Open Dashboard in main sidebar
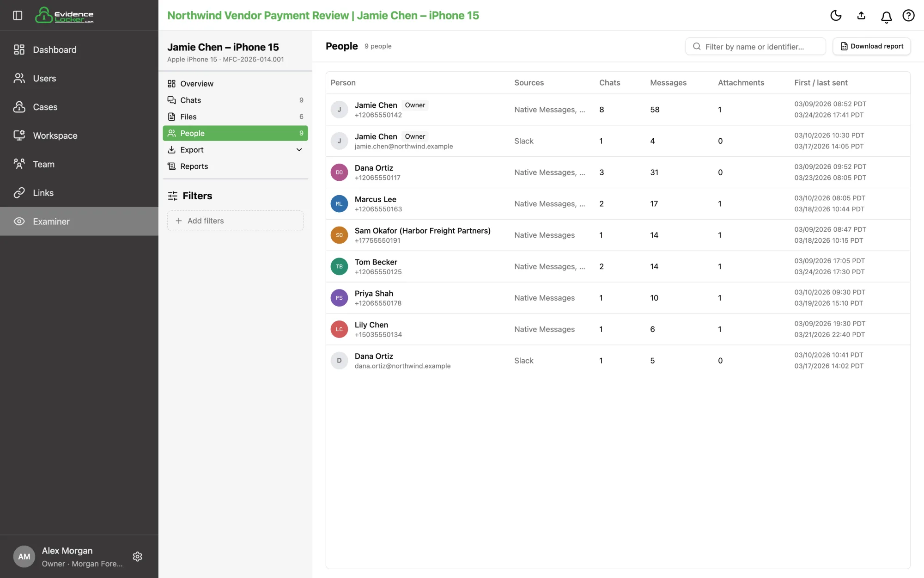The width and height of the screenshot is (924, 578). (x=79, y=49)
